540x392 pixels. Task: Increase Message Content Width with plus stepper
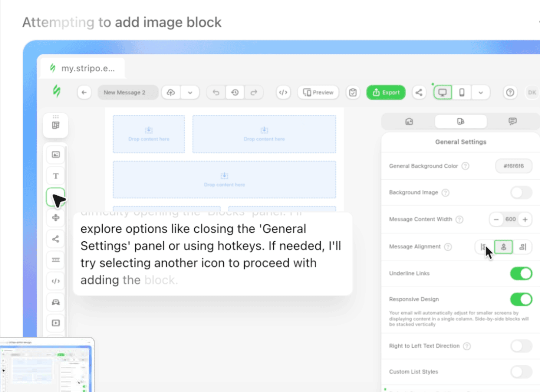point(525,219)
